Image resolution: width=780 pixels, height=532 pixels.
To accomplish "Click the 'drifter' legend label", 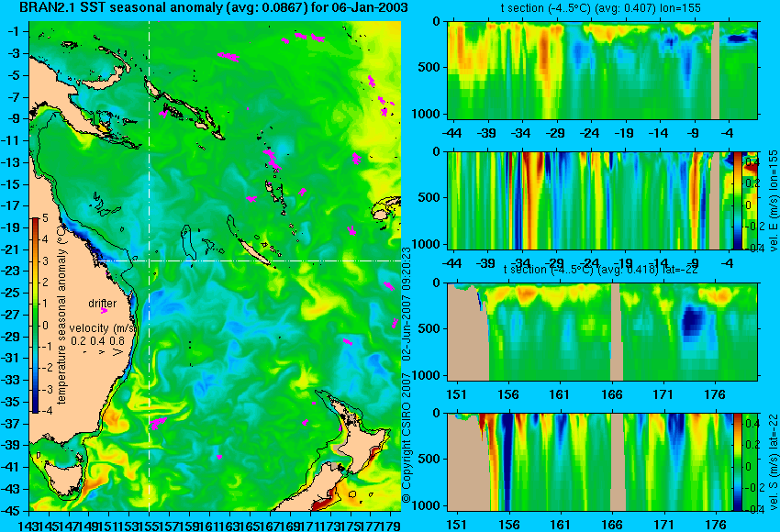I will coord(103,303).
